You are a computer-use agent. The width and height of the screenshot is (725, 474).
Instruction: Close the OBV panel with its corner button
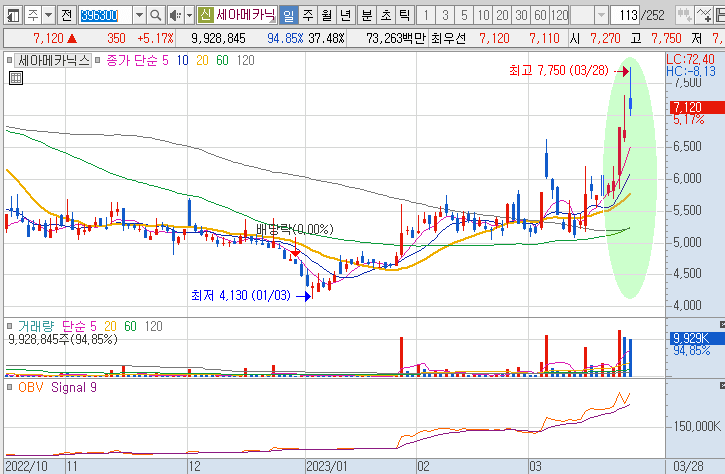[722, 386]
